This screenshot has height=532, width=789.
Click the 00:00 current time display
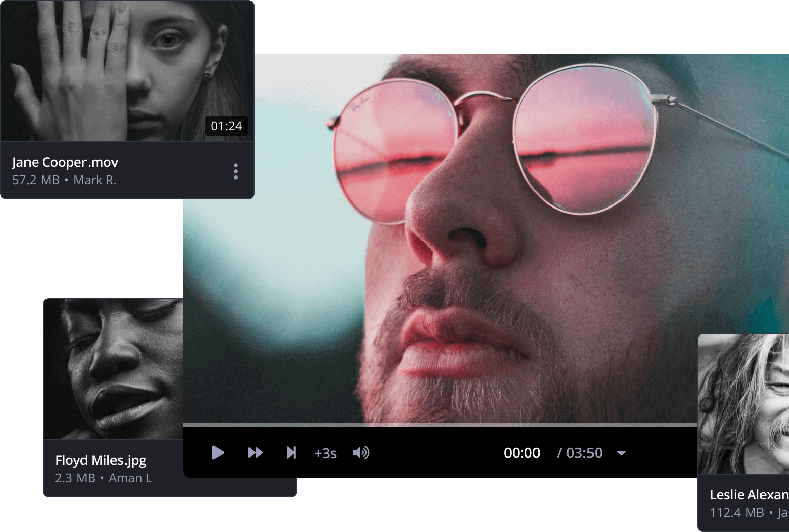coord(522,453)
